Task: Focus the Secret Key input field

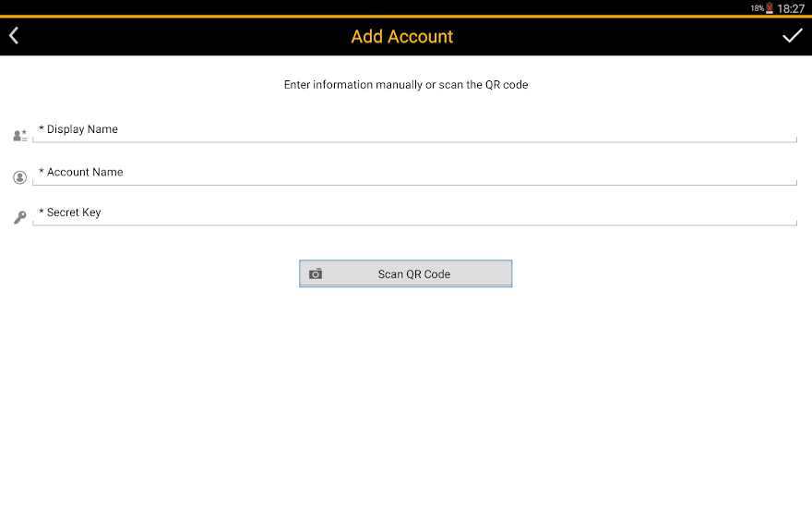Action: click(x=415, y=213)
